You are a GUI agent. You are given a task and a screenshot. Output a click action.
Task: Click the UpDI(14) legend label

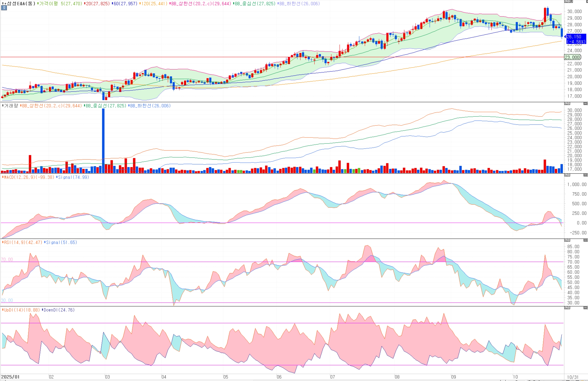pos(22,310)
